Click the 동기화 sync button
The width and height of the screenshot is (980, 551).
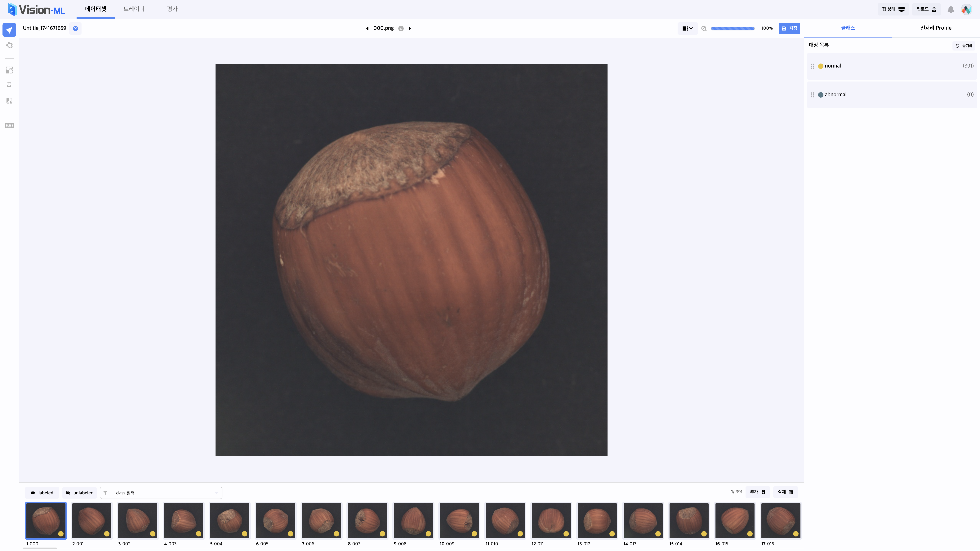[x=964, y=46]
